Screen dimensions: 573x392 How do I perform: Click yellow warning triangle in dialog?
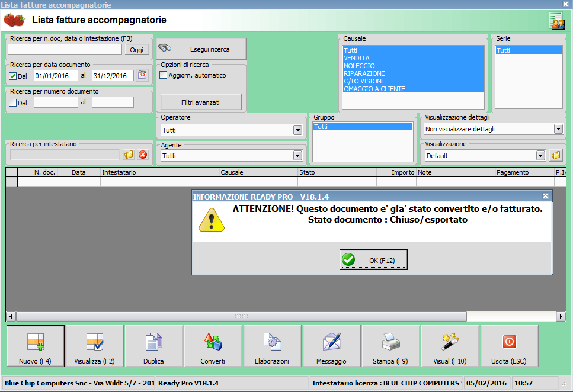[211, 220]
